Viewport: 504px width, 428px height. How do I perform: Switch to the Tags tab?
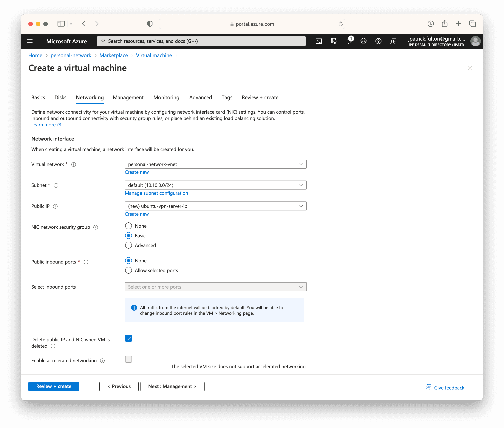point(227,98)
